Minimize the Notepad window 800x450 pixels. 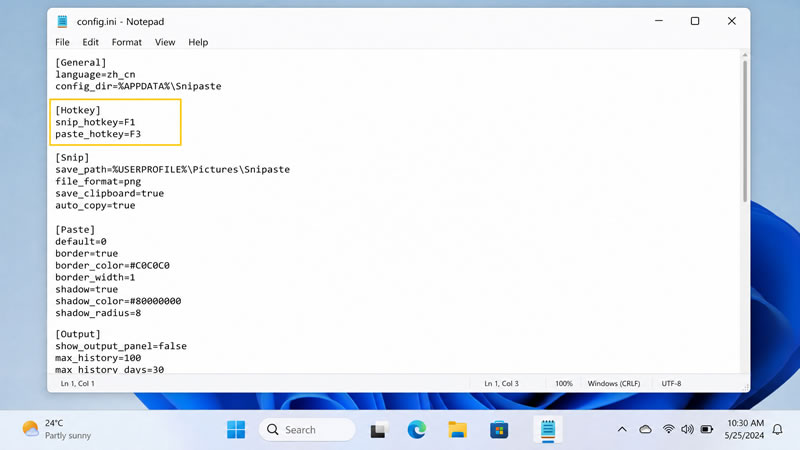659,21
